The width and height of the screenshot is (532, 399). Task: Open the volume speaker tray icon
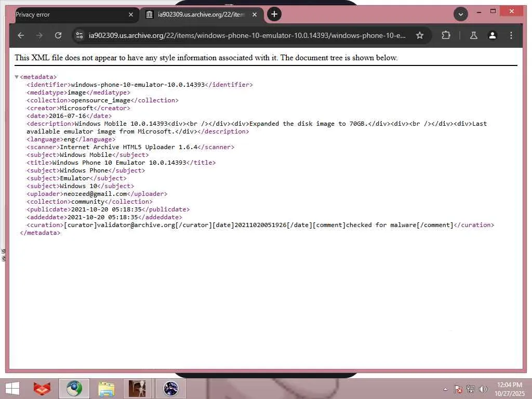pos(483,389)
